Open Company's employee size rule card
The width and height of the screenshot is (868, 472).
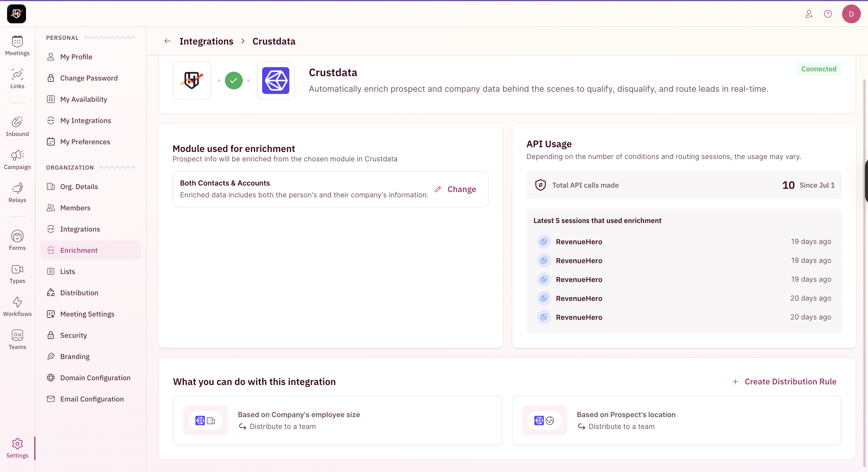337,420
